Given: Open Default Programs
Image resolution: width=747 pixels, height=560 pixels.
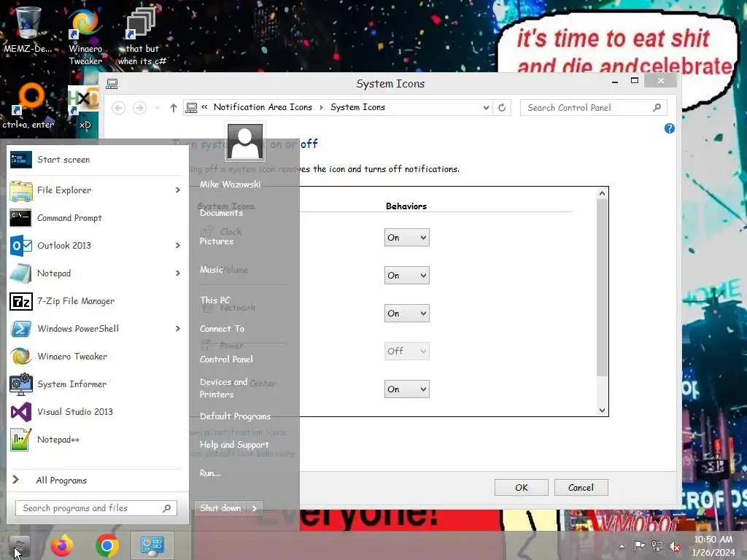Looking at the screenshot, I should [235, 416].
